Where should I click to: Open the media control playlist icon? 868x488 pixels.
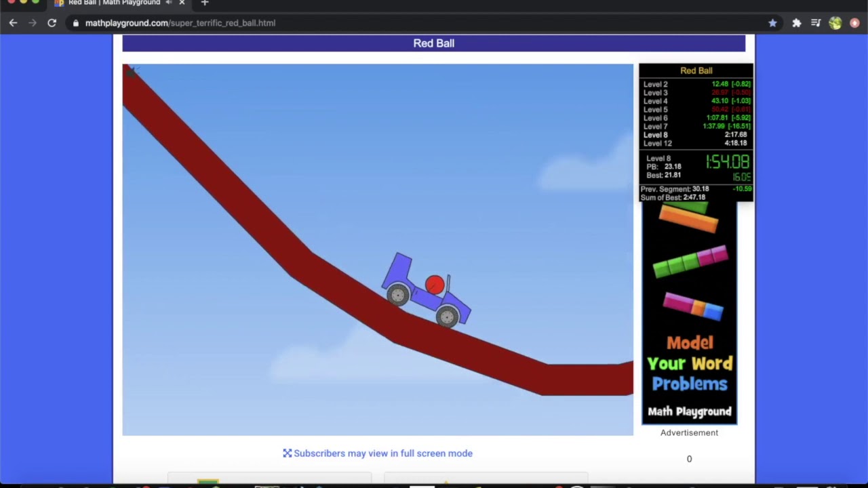tap(816, 23)
